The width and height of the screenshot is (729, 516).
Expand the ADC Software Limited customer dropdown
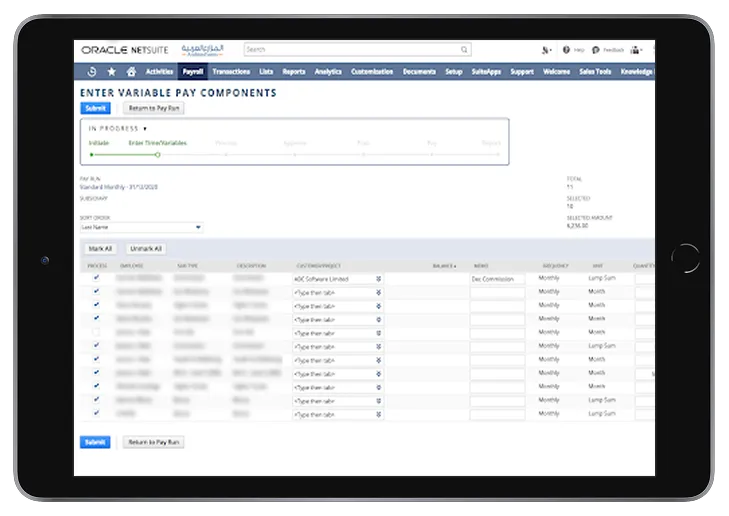[378, 278]
